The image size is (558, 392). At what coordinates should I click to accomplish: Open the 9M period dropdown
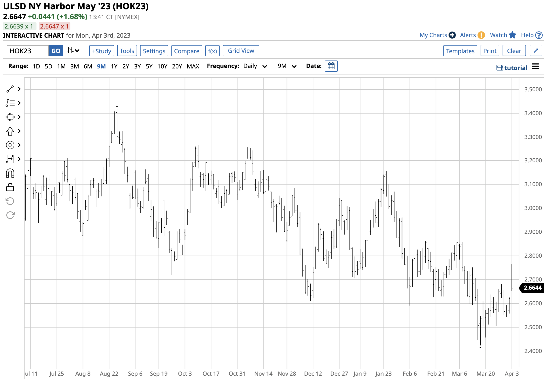coord(287,66)
